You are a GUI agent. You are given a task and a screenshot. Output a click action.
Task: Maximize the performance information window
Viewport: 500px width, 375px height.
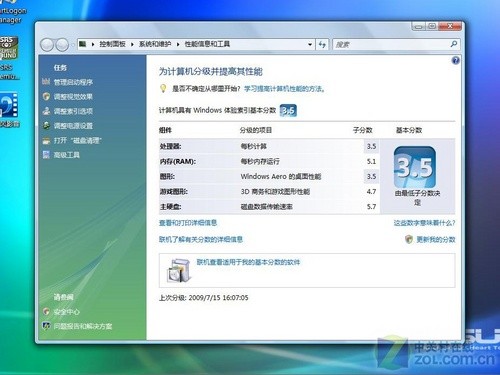[x=432, y=26]
